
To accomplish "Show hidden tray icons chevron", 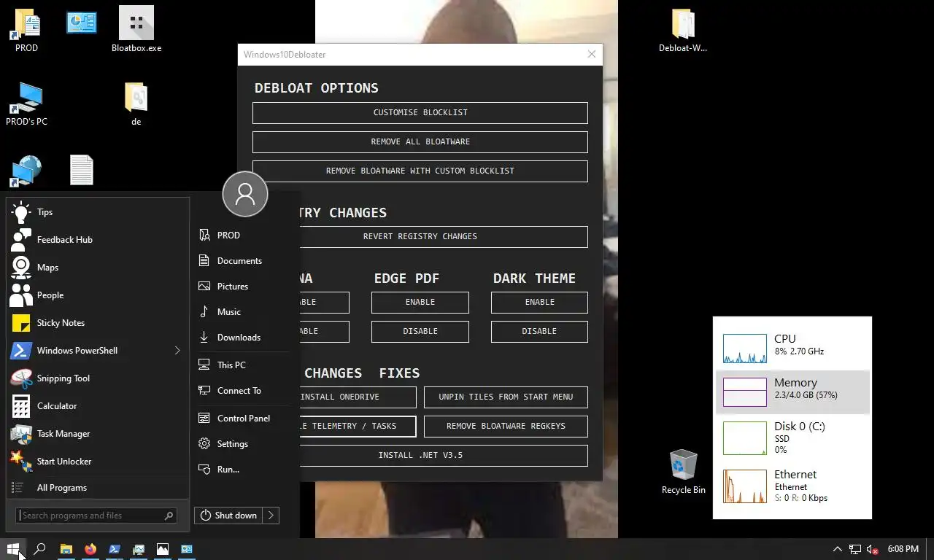I will (838, 549).
